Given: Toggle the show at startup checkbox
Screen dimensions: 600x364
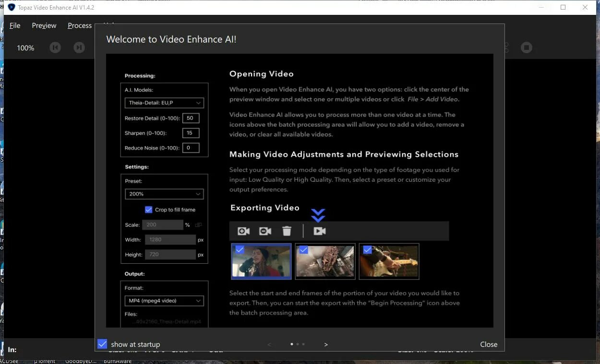Looking at the screenshot, I should [x=102, y=344].
